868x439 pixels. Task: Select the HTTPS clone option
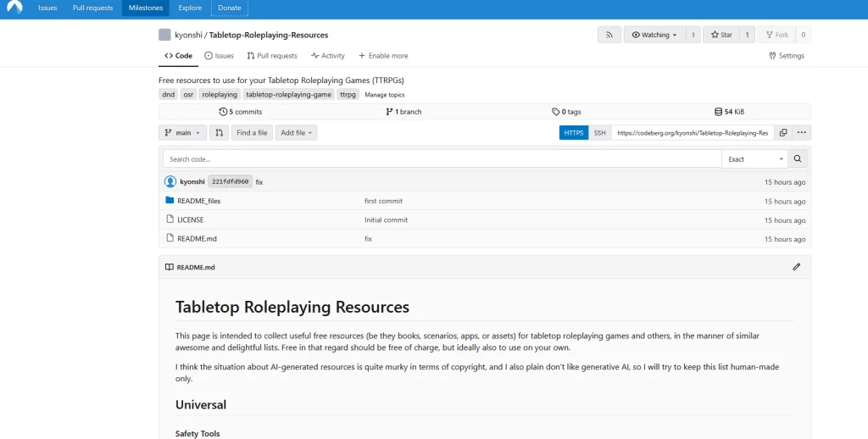pyautogui.click(x=574, y=133)
